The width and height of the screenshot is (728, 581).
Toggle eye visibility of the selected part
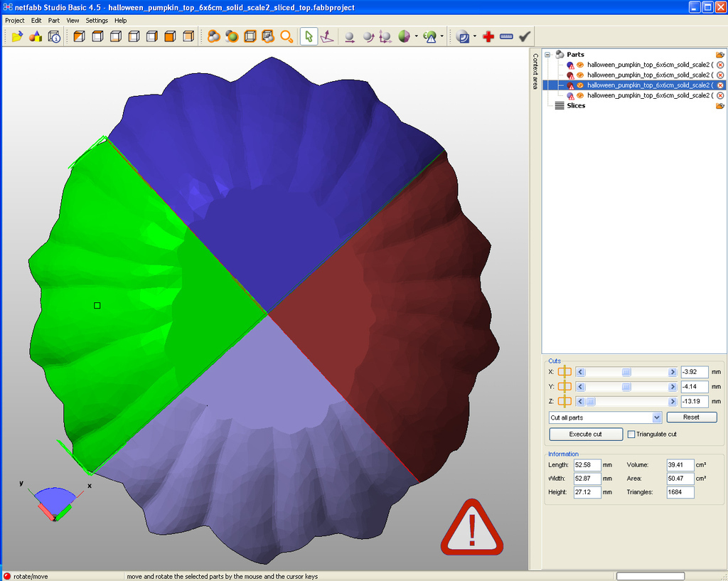[580, 85]
